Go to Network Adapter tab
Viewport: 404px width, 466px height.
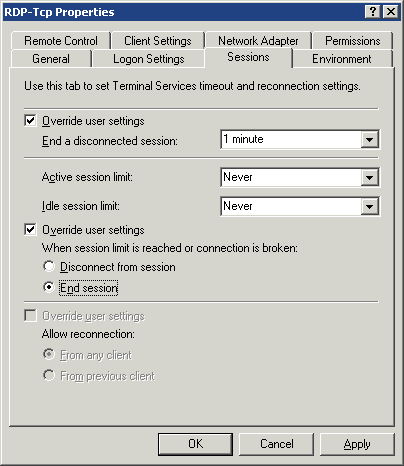pos(258,41)
